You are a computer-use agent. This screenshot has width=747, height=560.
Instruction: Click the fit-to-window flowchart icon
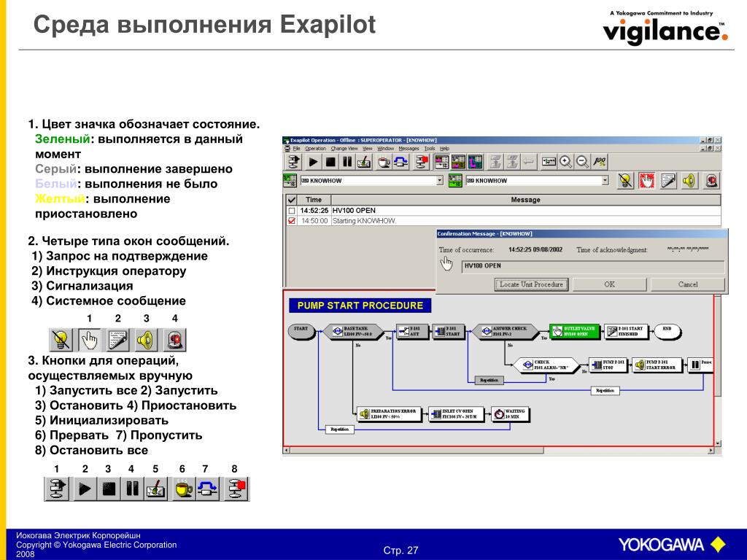pos(549,163)
